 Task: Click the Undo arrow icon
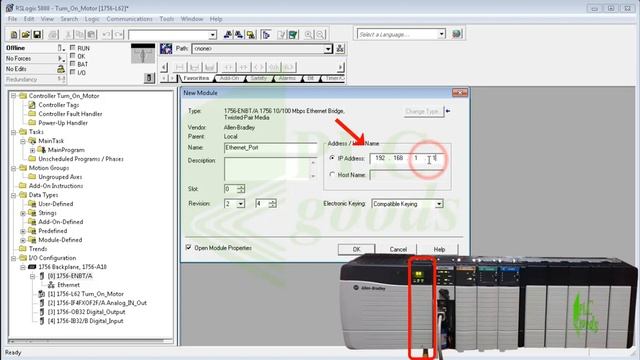pos(107,35)
